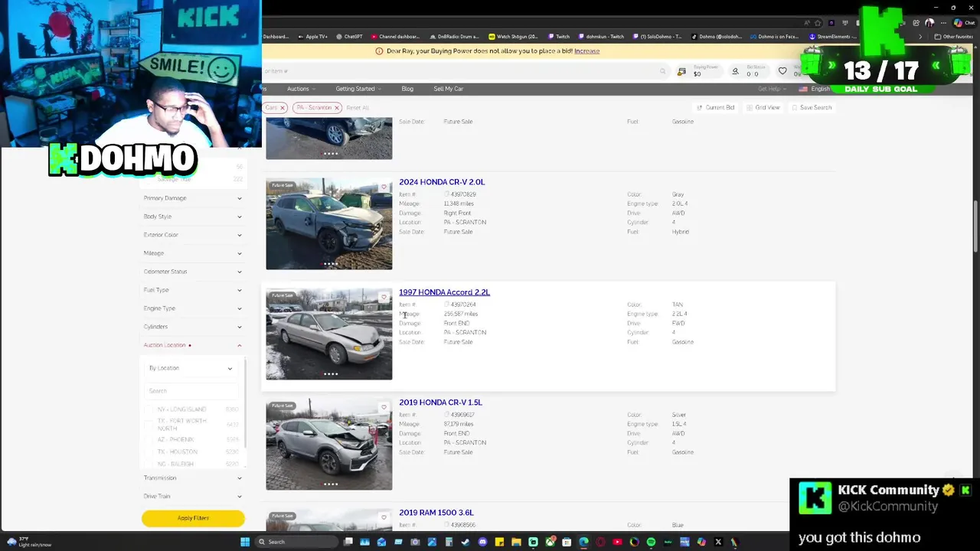Check AZ - Phoenix location checkbox
This screenshot has width=980, height=551.
149,440
